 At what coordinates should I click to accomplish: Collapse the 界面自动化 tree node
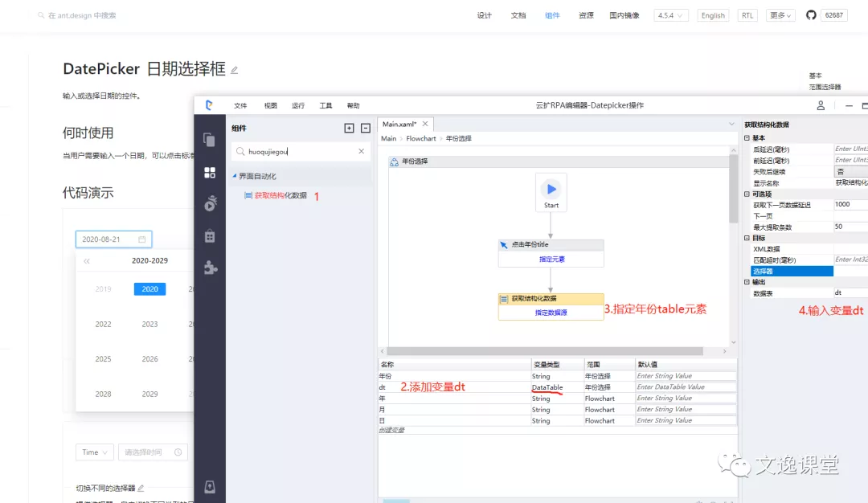pyautogui.click(x=235, y=176)
